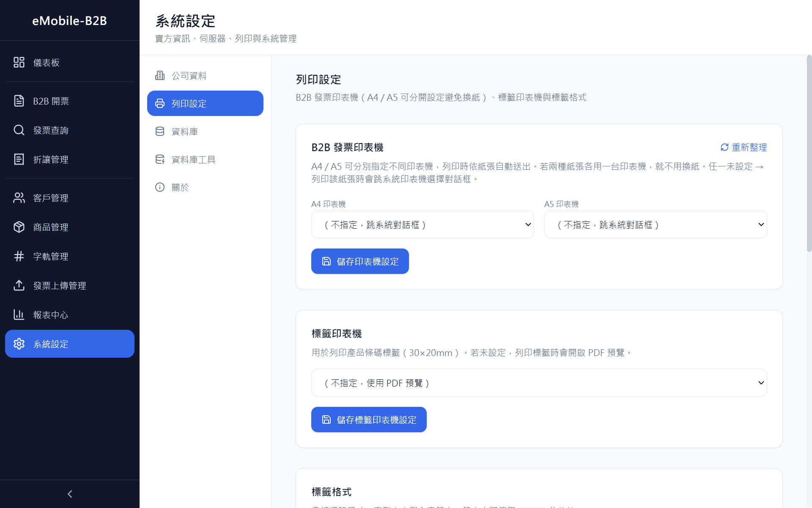Click the 商品管理 box icon
The width and height of the screenshot is (812, 508).
pos(19,227)
